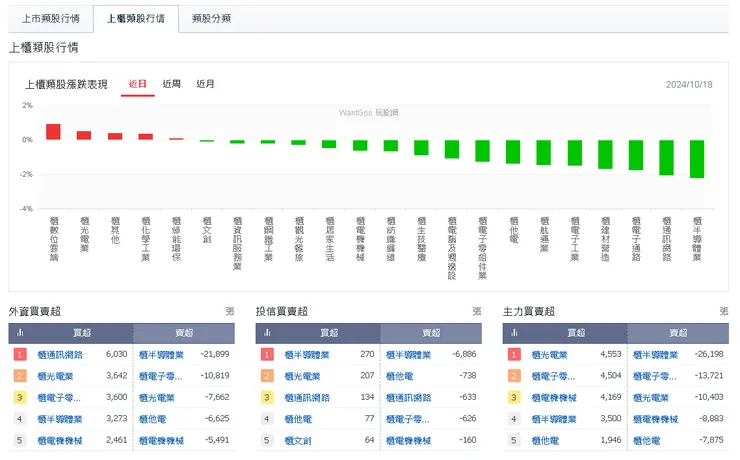Open 櫃電機機械 link in 主力 賣超 list
The height and width of the screenshot is (460, 740).
[656, 419]
